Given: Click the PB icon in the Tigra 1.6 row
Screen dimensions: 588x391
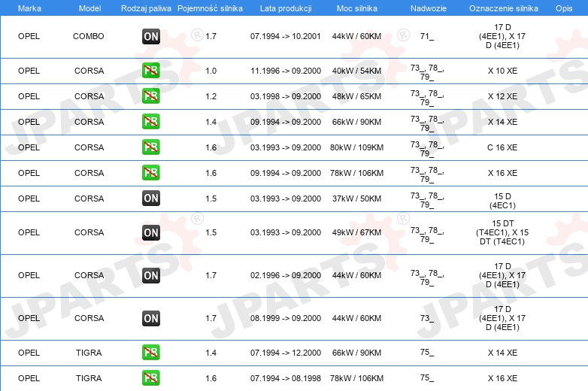Looking at the screenshot, I should (x=150, y=378).
